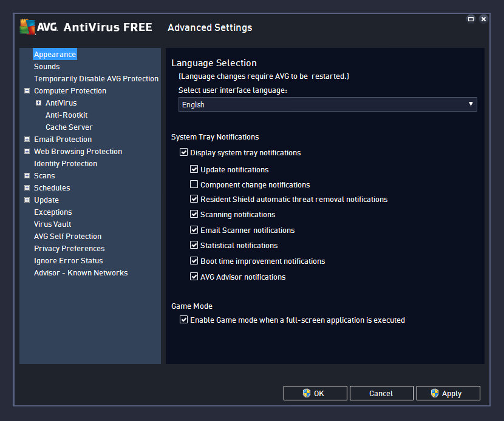Uncheck Email Scanner notifications
Image resolution: width=504 pixels, height=421 pixels.
tap(194, 230)
